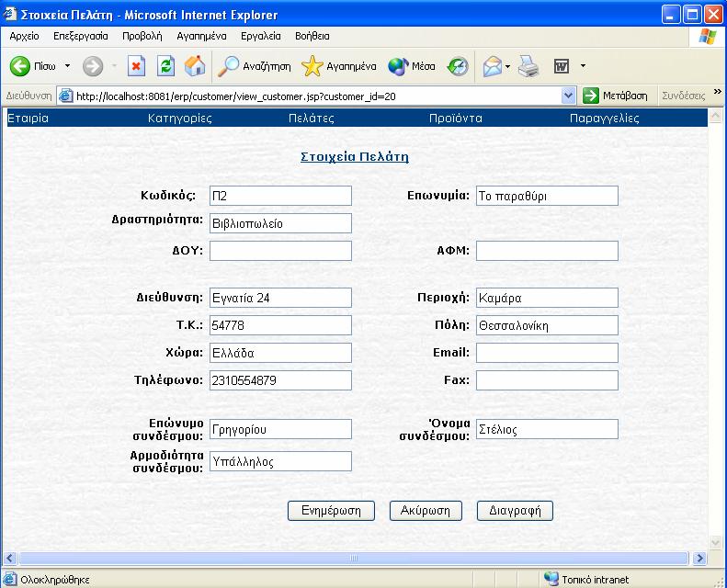This screenshot has width=727, height=588.
Task: Click the Κωδικός input field
Action: pos(280,196)
